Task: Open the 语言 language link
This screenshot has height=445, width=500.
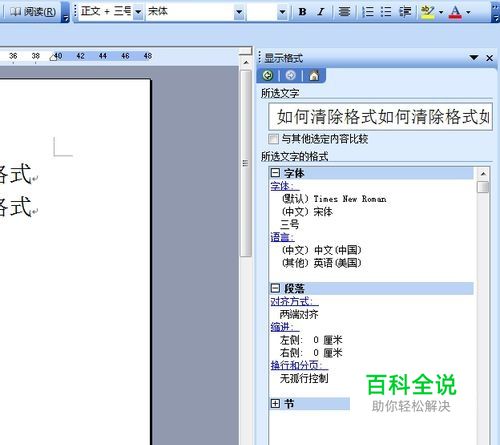Action: pos(282,237)
